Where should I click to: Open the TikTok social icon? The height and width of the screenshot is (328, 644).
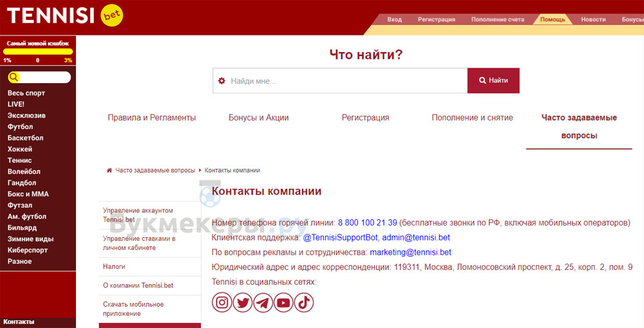click(304, 302)
